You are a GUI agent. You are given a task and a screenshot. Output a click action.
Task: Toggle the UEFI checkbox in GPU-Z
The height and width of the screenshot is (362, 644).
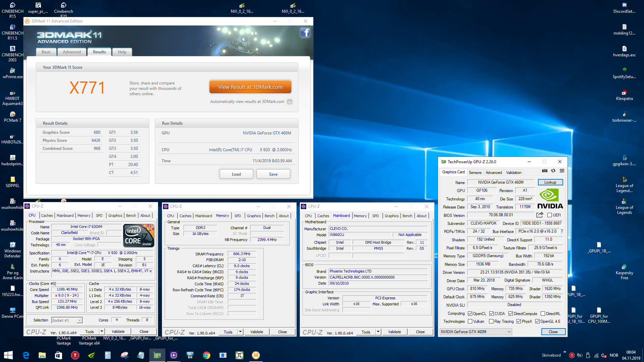click(549, 215)
